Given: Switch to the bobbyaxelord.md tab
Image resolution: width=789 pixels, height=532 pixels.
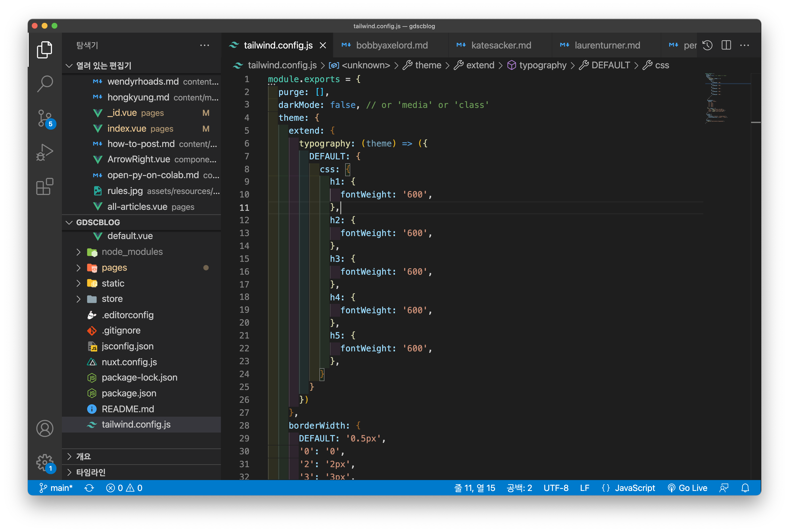Looking at the screenshot, I should pyautogui.click(x=392, y=45).
